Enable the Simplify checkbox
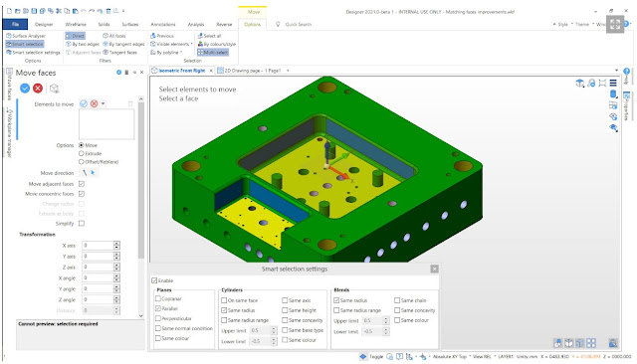The image size is (637, 364). (x=82, y=223)
